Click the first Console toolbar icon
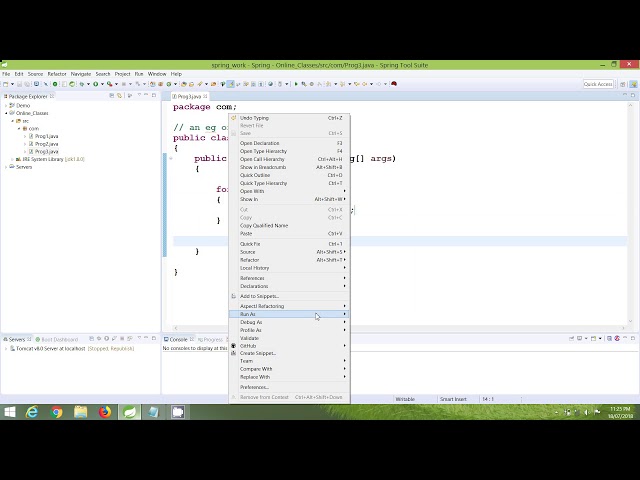This screenshot has width=640, height=480. (571, 338)
